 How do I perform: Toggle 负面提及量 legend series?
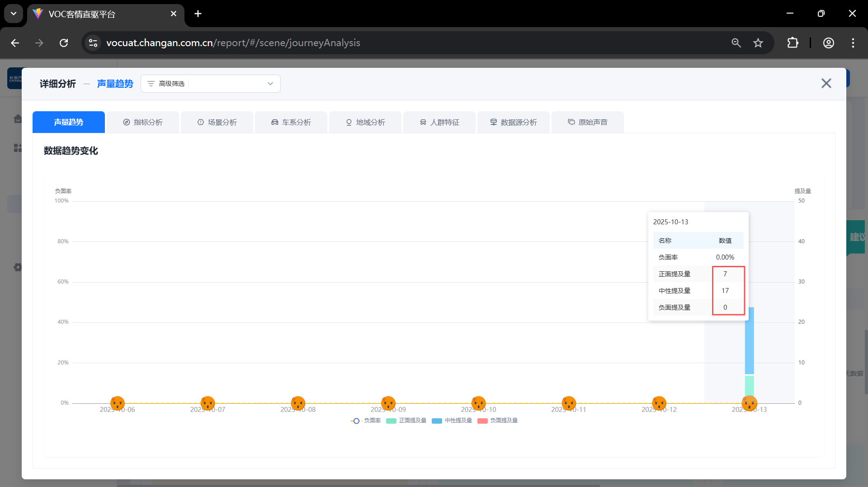pyautogui.click(x=498, y=421)
